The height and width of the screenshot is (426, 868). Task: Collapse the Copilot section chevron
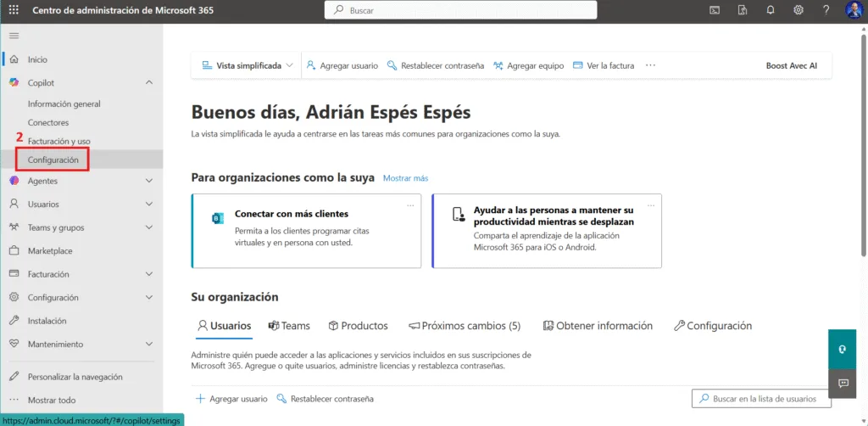pyautogui.click(x=149, y=82)
